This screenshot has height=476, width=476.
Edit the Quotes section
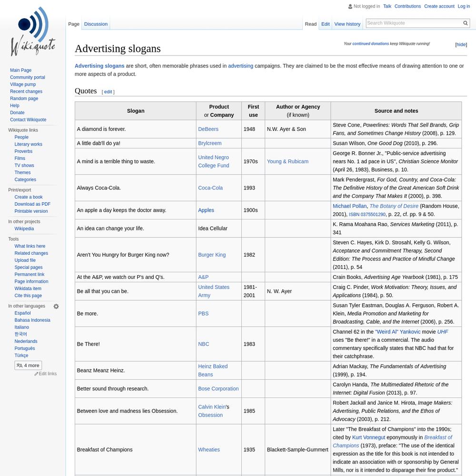108,92
